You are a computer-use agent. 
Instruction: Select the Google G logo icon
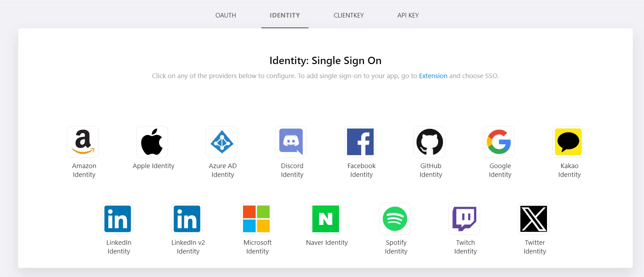499,142
